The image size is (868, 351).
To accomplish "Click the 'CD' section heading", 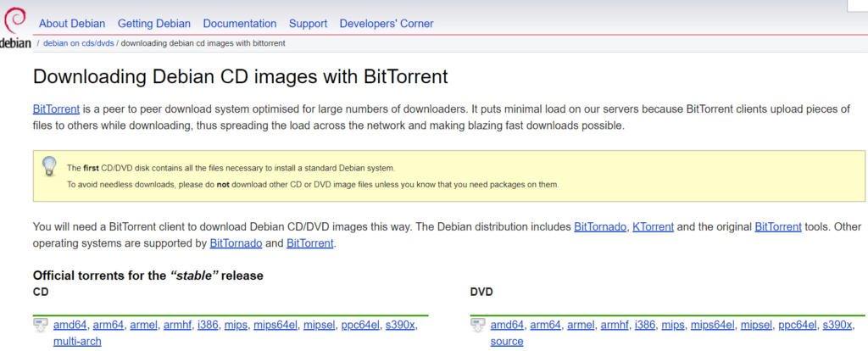I will 41,292.
